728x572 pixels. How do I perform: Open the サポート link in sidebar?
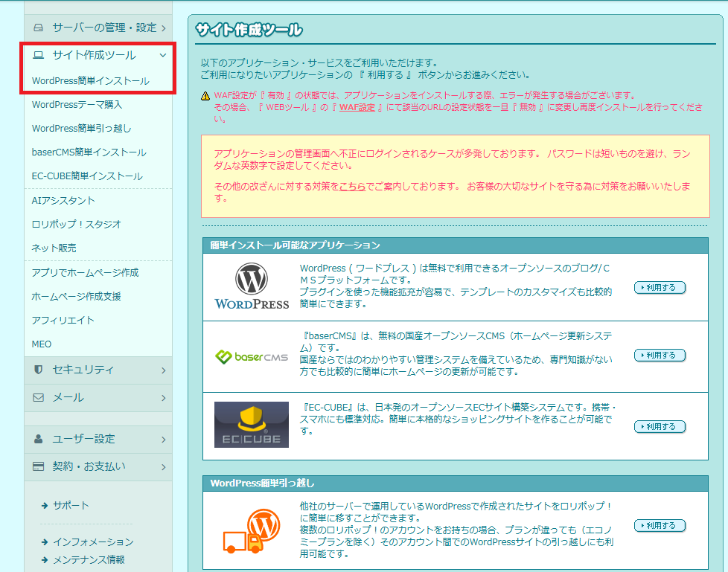(70, 506)
